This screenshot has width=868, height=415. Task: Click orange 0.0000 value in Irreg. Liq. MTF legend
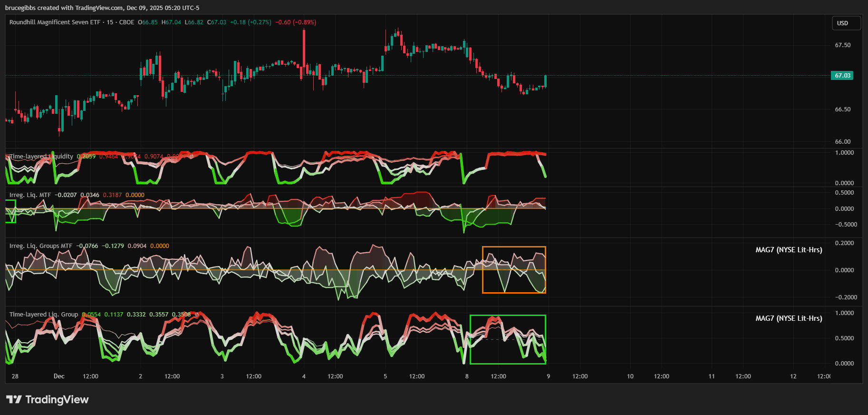[x=135, y=195]
